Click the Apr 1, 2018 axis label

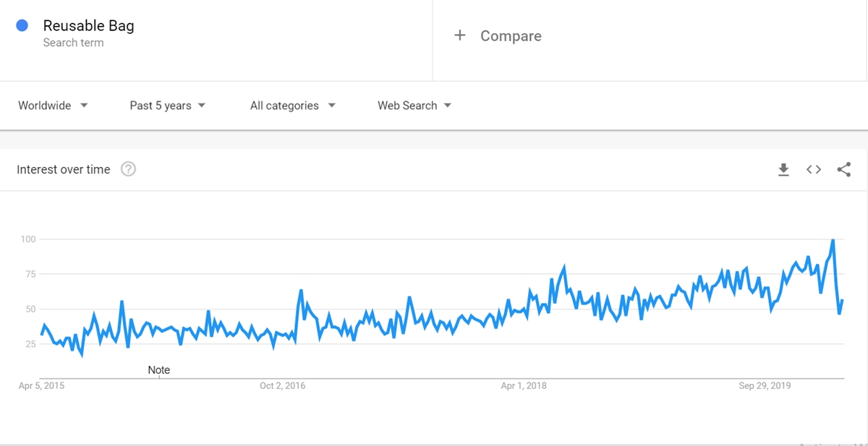tap(524, 386)
